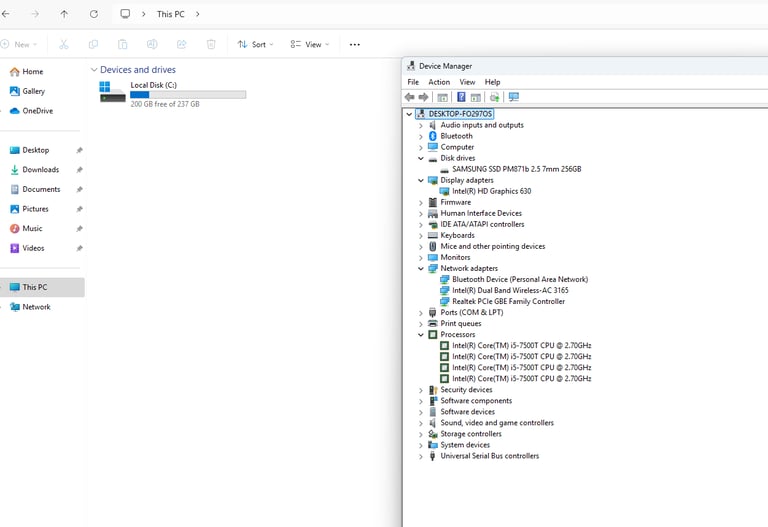
Task: Click the Properties sheet icon in Device Manager toolbar
Action: coord(476,97)
